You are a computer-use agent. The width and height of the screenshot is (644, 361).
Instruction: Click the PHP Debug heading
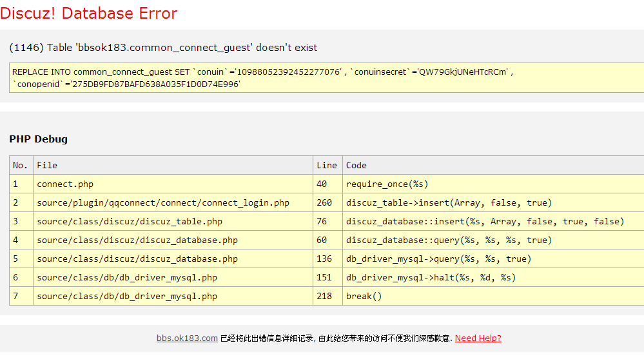tap(38, 139)
